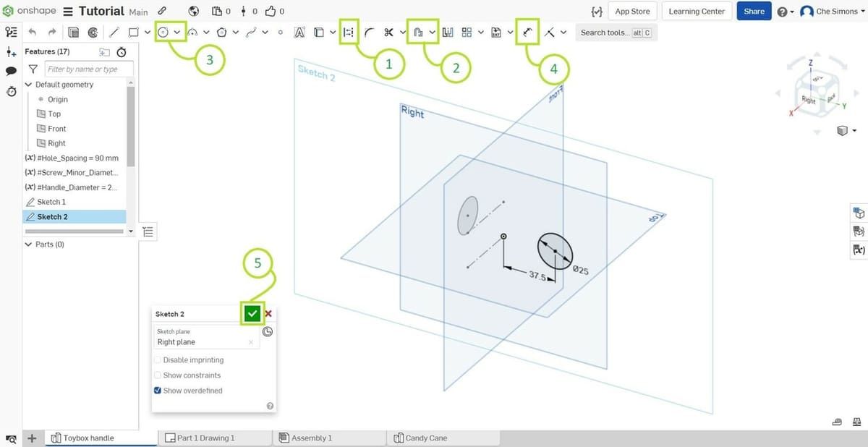Viewport: 868px width, 447px height.
Task: Select the Spline sketch tool
Action: pos(251,32)
